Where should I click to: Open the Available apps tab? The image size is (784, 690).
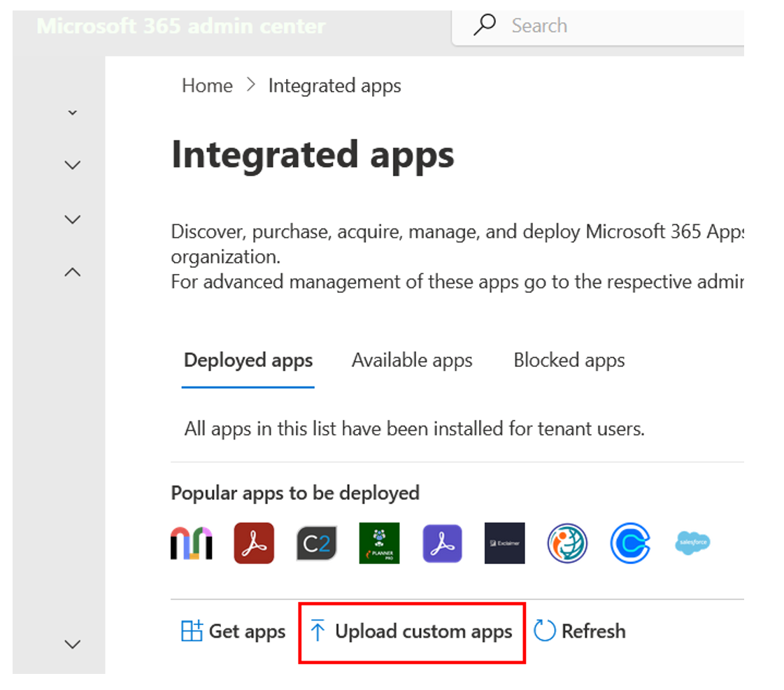pyautogui.click(x=412, y=361)
